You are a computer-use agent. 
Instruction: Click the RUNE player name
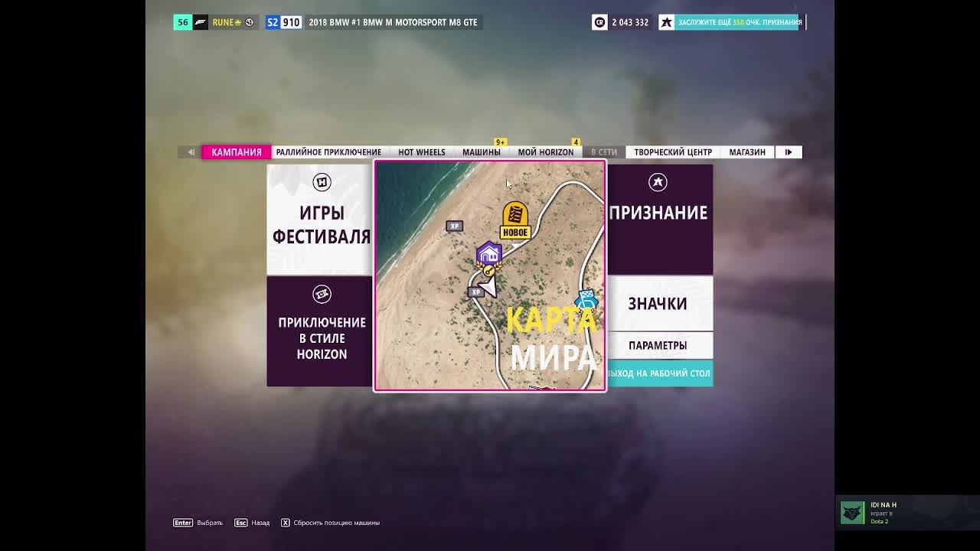coord(223,22)
